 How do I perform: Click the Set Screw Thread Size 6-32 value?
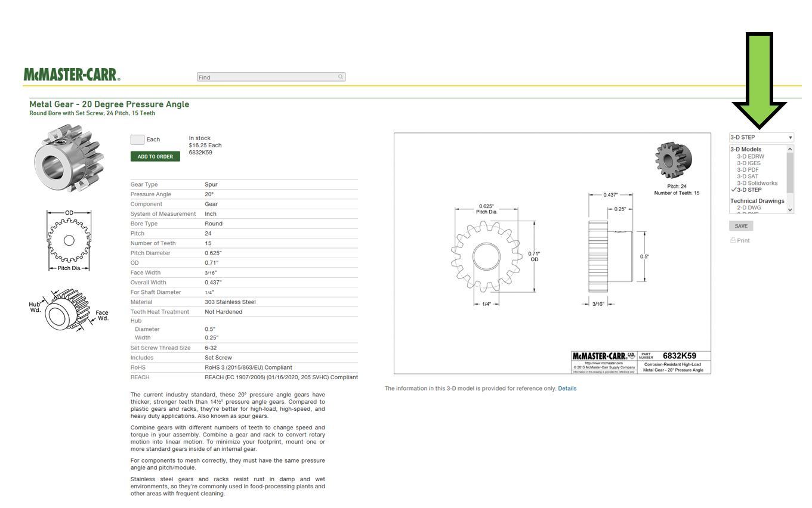(x=211, y=348)
